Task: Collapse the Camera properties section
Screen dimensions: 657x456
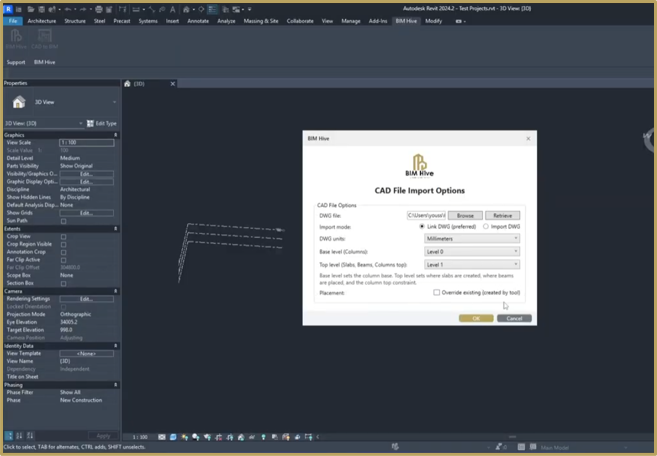Action: point(116,291)
